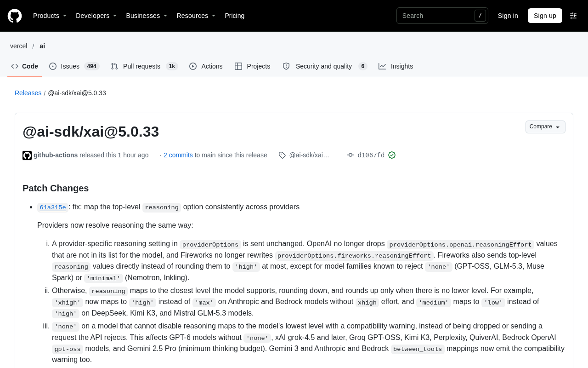Open the Pull requests tab
The image size is (588, 368).
[144, 66]
